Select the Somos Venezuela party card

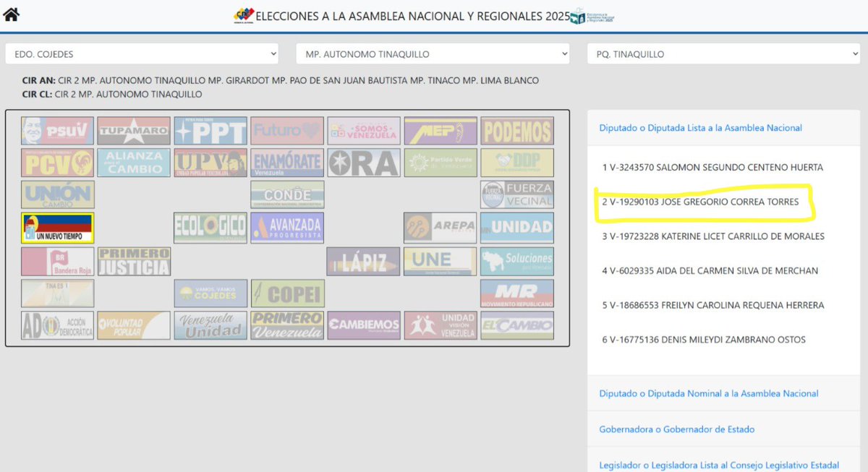coord(364,131)
